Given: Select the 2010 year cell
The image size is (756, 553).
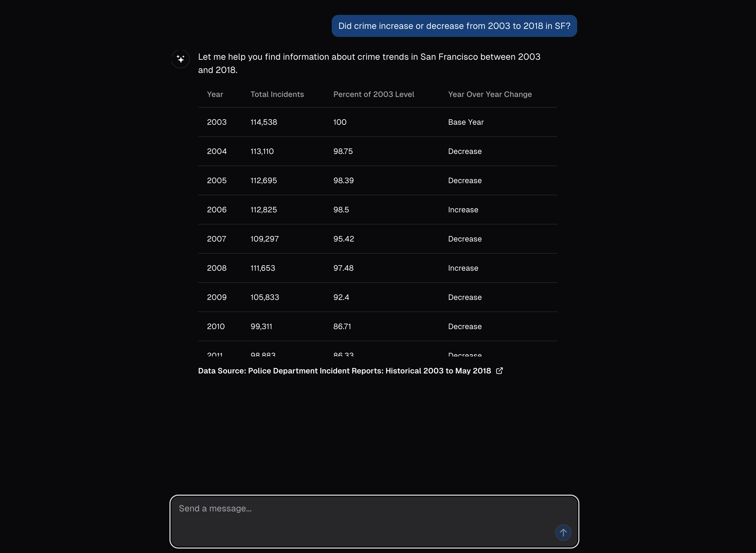Looking at the screenshot, I should pyautogui.click(x=216, y=326).
